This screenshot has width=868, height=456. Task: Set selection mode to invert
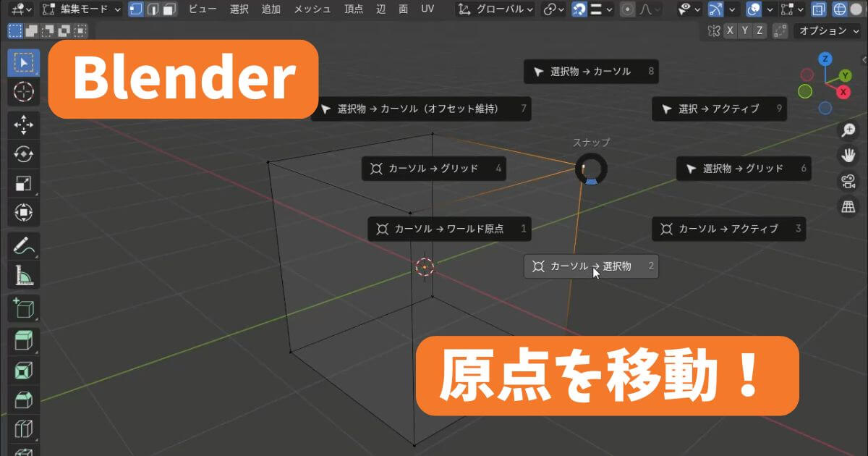click(x=64, y=31)
